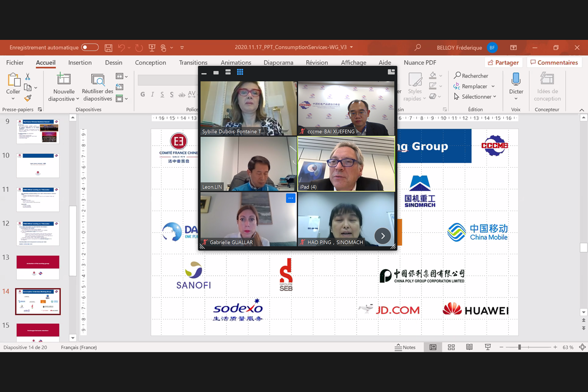Customize Quick Access Toolbar dropdown

[182, 48]
